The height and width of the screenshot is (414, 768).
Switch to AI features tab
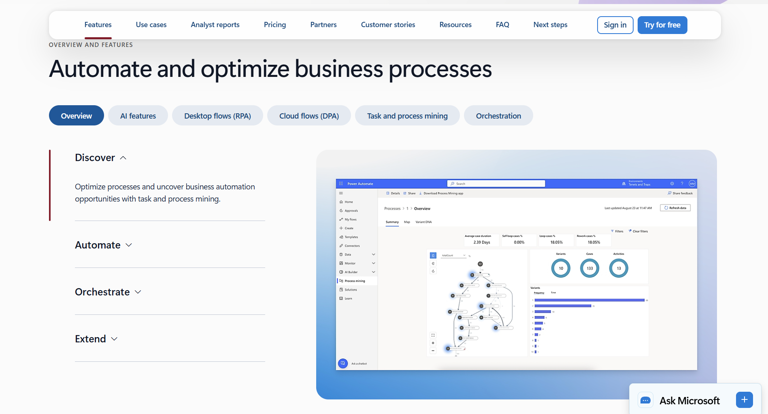138,116
